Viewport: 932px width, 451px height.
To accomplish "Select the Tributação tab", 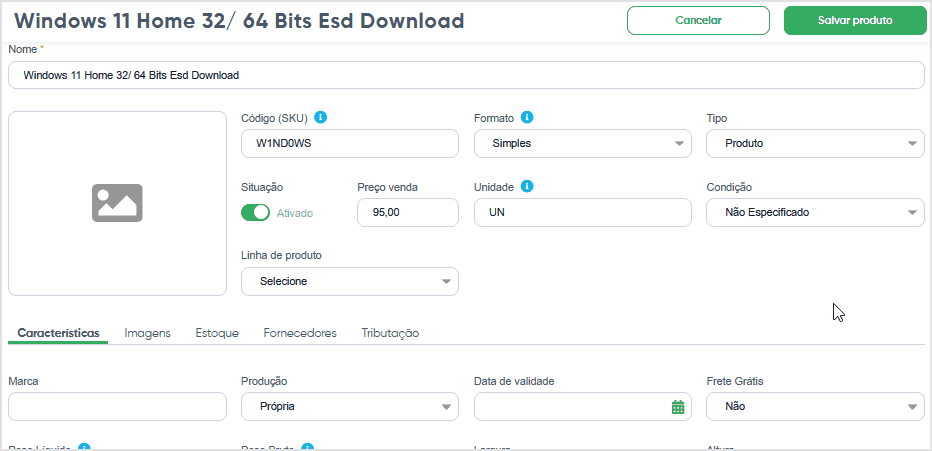I will [x=391, y=333].
